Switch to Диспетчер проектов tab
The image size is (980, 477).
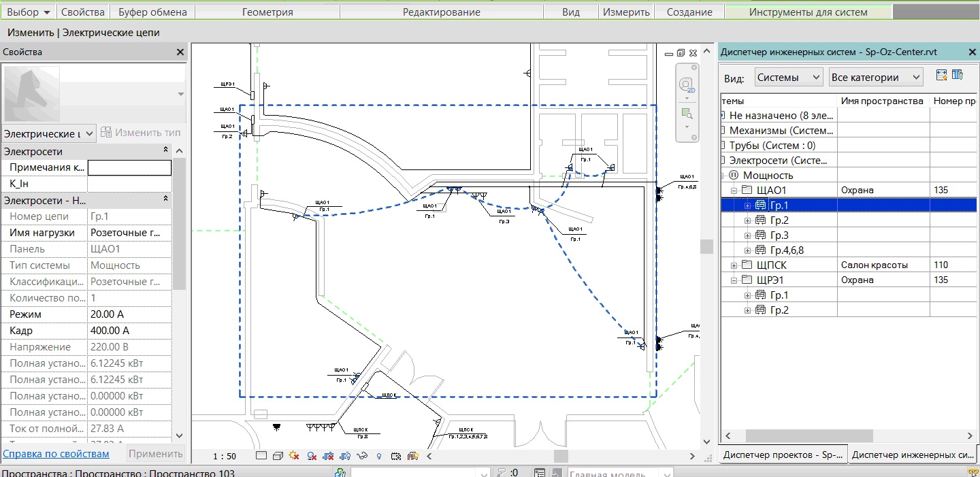(783, 455)
